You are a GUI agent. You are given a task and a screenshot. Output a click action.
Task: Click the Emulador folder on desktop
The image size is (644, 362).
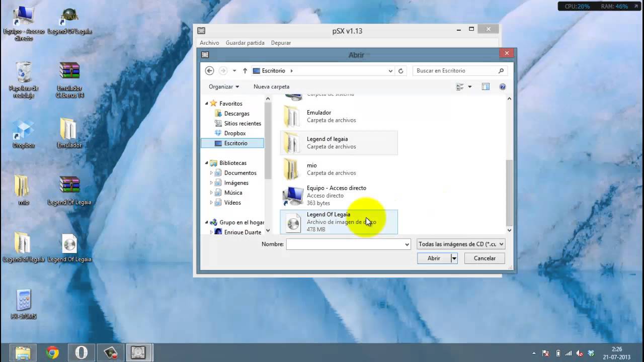coord(69,134)
